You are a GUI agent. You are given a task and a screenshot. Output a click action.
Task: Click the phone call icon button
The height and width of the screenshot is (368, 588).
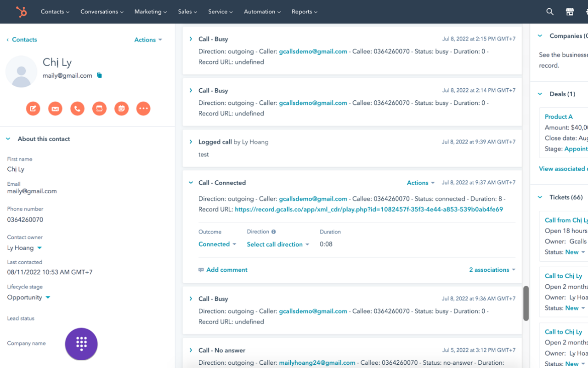coord(77,109)
